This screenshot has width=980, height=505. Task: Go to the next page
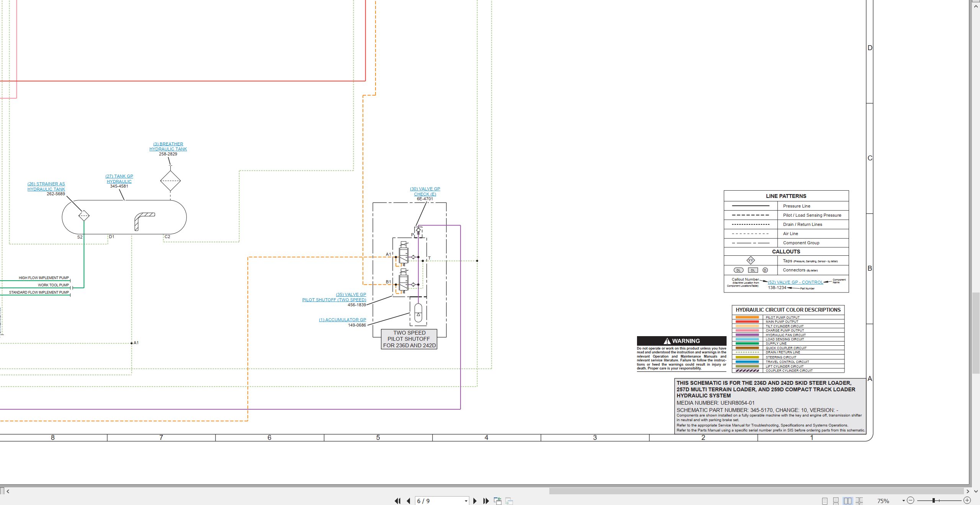(x=475, y=501)
